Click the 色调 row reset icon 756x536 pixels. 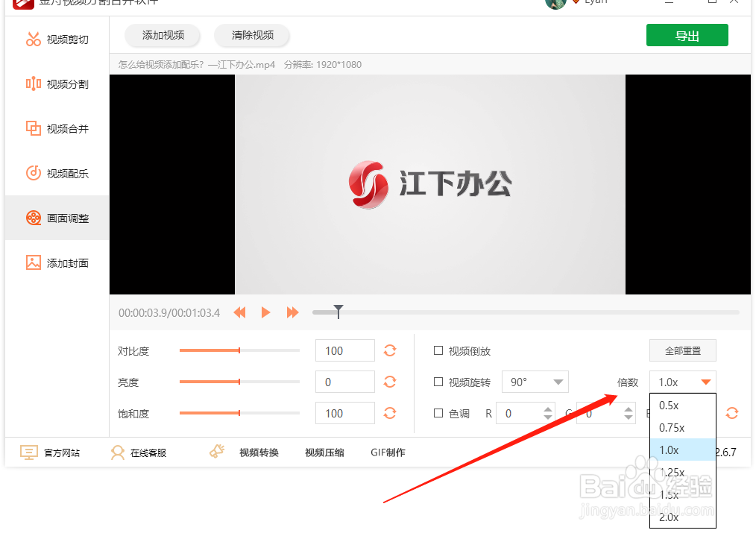732,413
